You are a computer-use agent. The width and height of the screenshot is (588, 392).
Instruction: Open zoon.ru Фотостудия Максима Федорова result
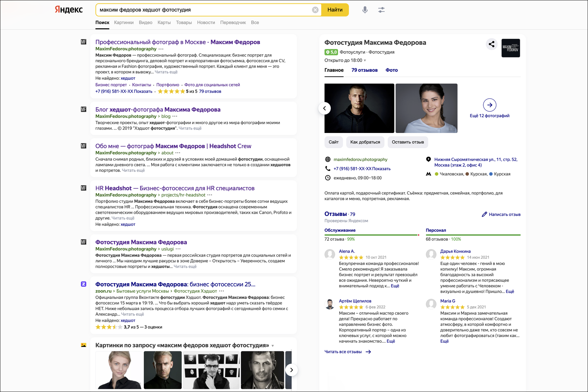click(175, 284)
